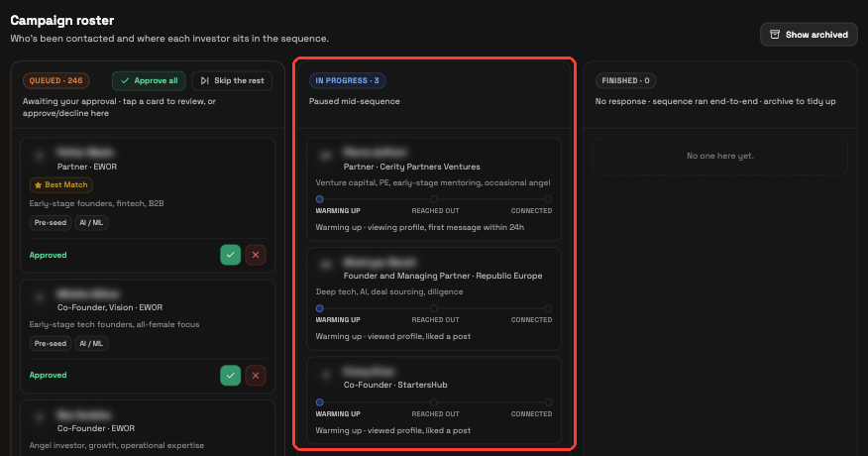Click Connected step dot on StartersHub card
Screen dimensions: 868x456
point(548,402)
